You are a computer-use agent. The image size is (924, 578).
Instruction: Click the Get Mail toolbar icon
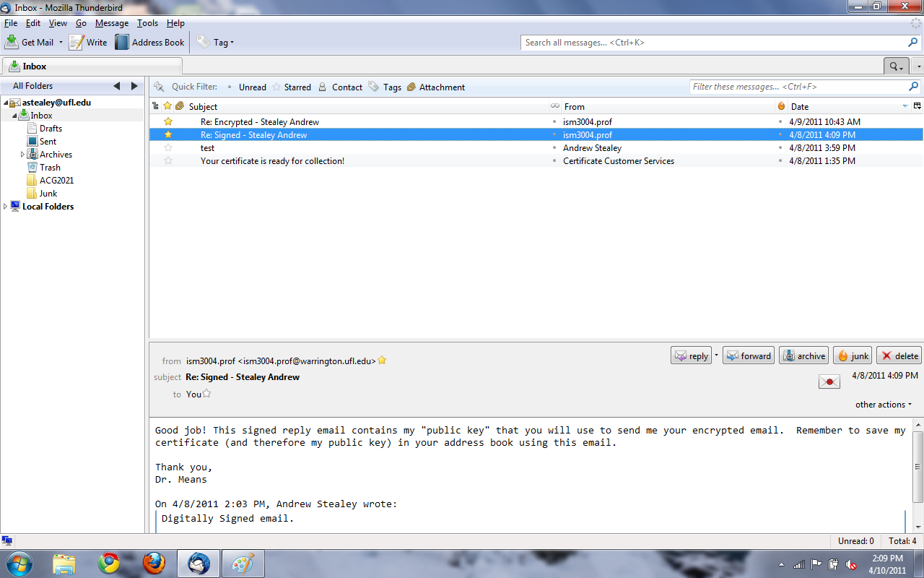point(12,42)
